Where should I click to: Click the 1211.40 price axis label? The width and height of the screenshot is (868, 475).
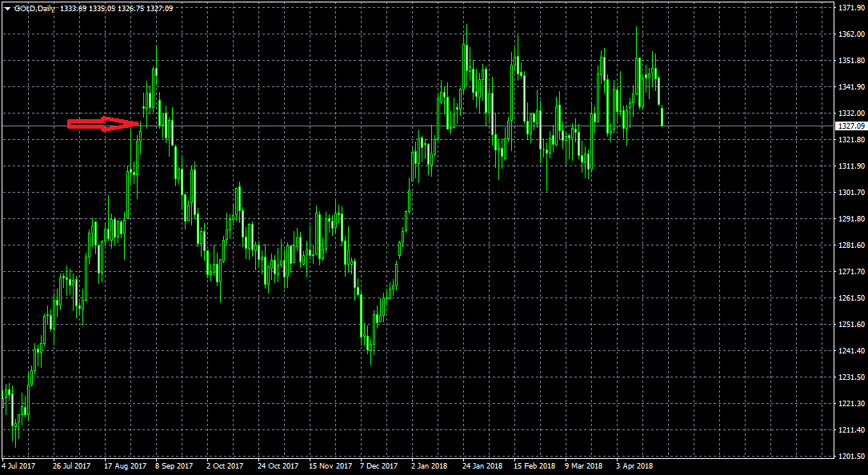click(851, 430)
